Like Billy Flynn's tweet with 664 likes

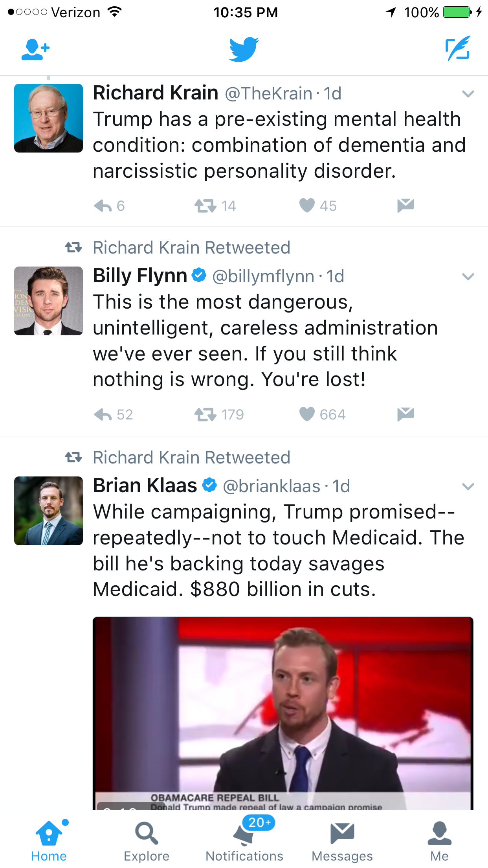click(307, 414)
